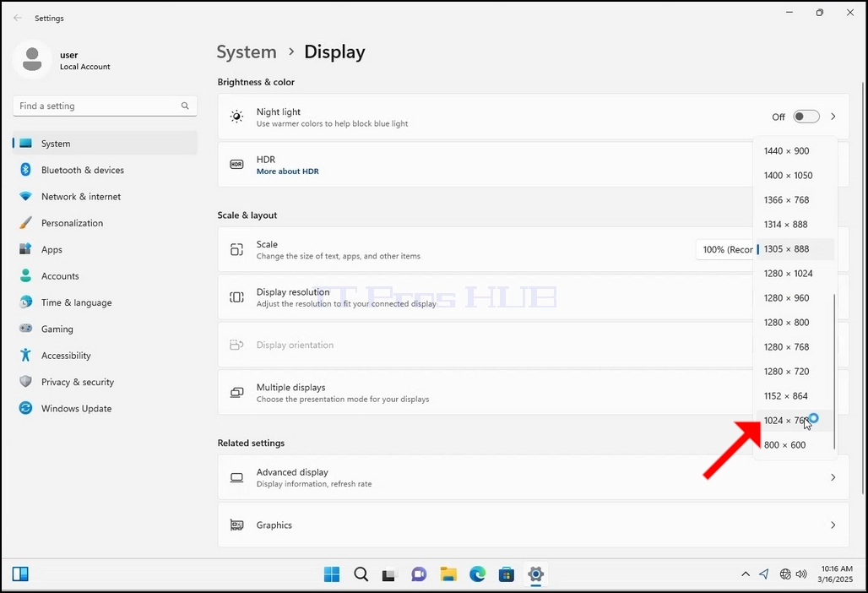The height and width of the screenshot is (593, 868).
Task: Choose 1440 × 900 resolution
Action: pos(795,151)
